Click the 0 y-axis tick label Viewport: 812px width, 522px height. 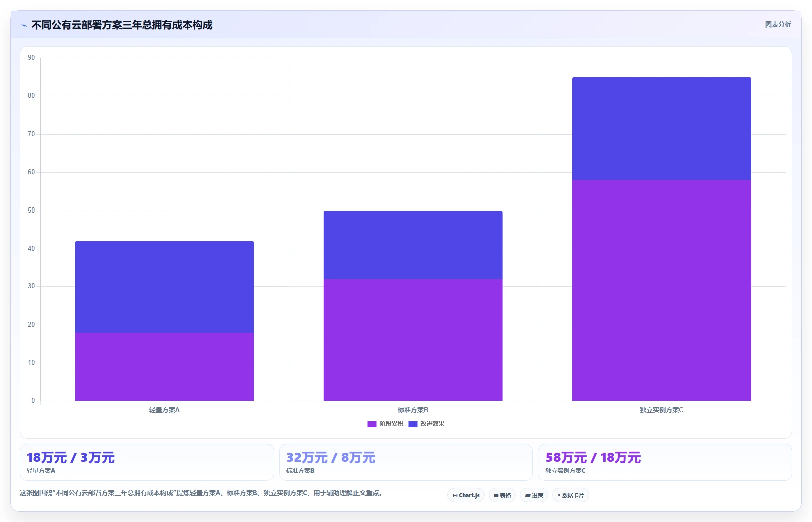[x=33, y=401]
